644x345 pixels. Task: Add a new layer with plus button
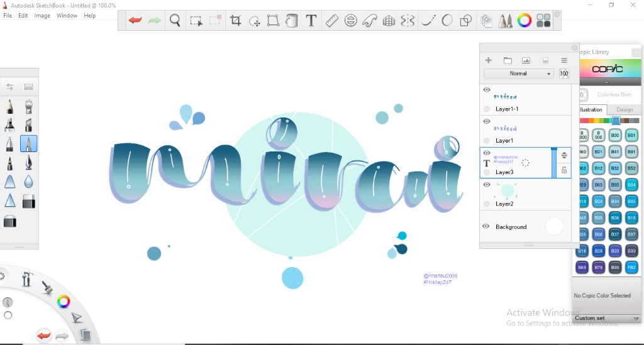488,60
